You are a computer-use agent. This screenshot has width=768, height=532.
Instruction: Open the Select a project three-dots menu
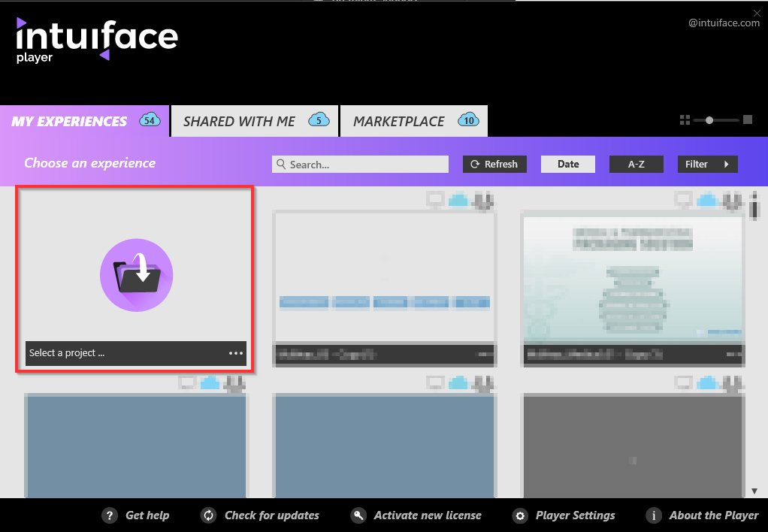coord(236,353)
